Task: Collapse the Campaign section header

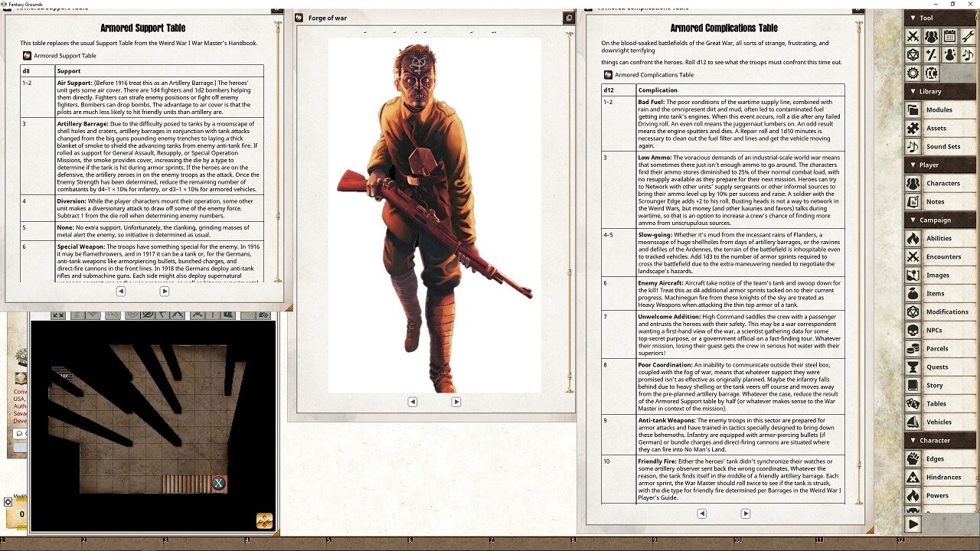Action: click(913, 220)
